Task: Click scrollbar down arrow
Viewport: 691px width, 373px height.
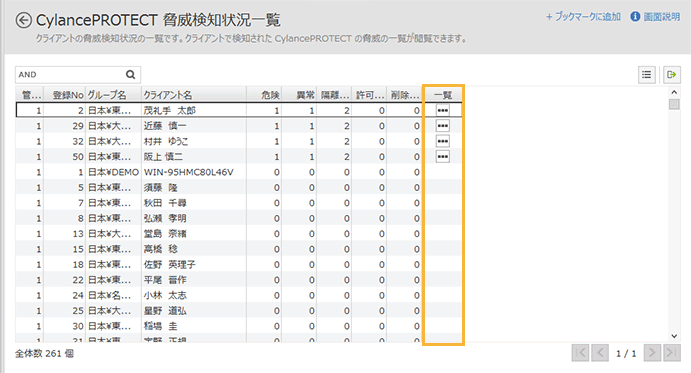Action: [x=674, y=336]
